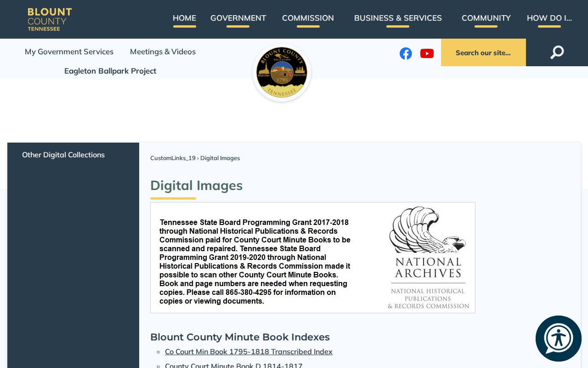The height and width of the screenshot is (368, 588).
Task: Focus the Search our site field
Action: 483,52
